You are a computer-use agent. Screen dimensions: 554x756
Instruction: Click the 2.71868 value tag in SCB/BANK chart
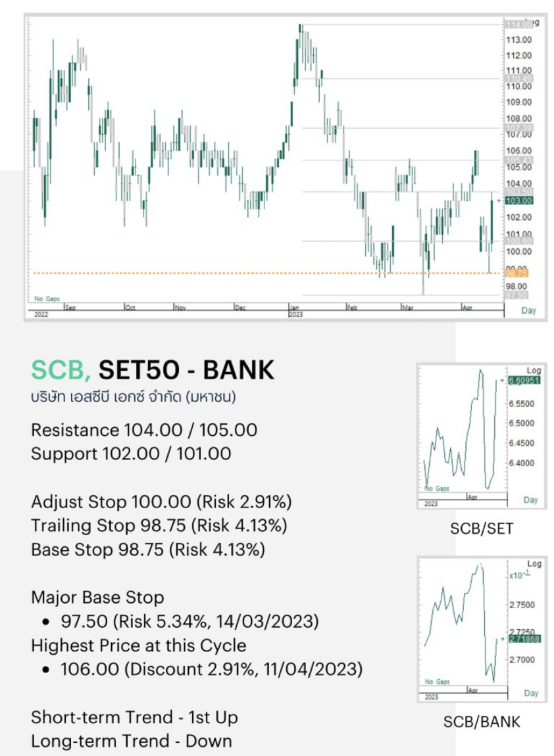point(524,639)
